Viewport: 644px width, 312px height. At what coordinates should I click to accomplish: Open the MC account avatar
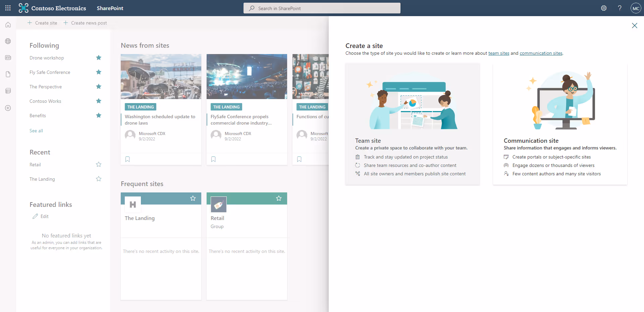636,8
